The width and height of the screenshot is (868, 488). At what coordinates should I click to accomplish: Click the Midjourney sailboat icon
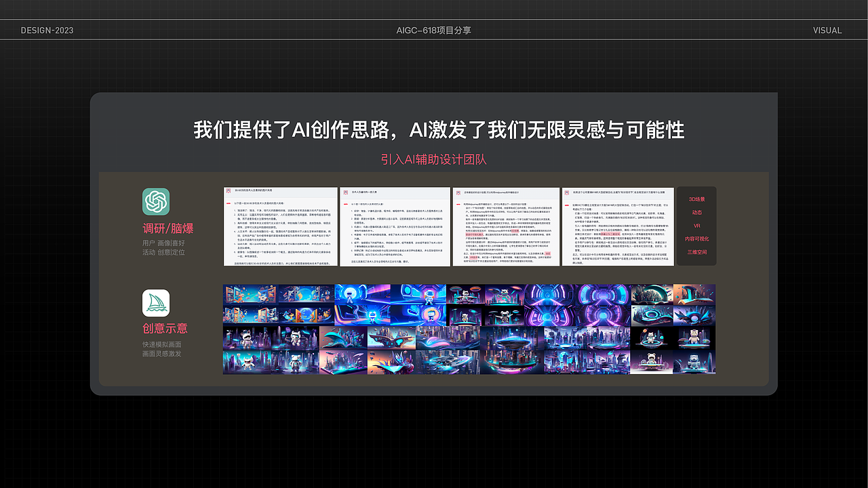156,303
